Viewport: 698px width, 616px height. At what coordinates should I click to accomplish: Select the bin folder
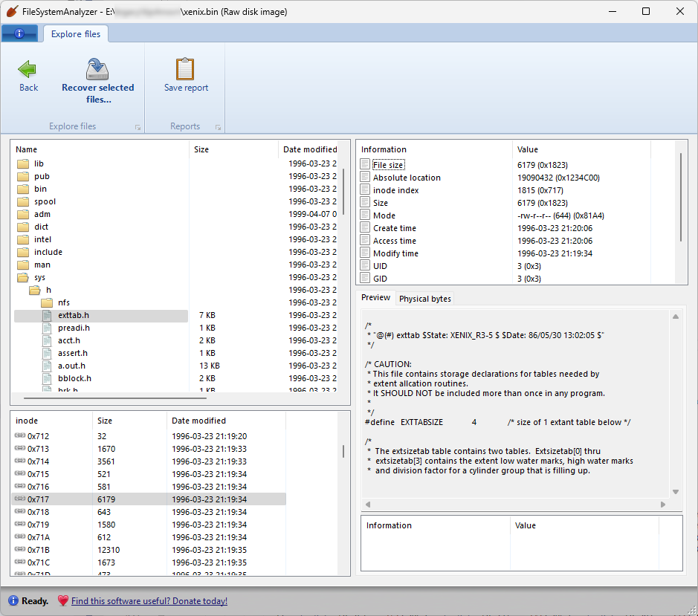point(40,189)
